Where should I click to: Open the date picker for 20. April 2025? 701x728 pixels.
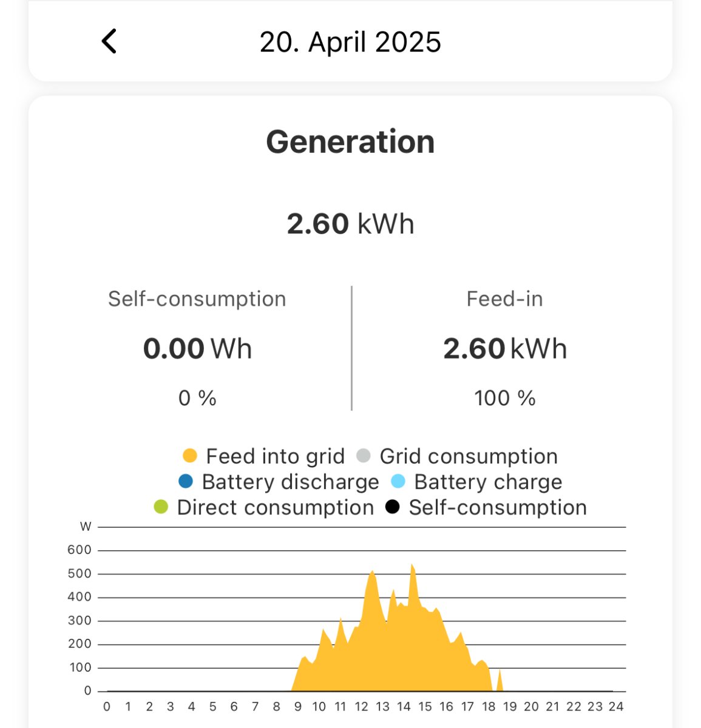click(350, 42)
